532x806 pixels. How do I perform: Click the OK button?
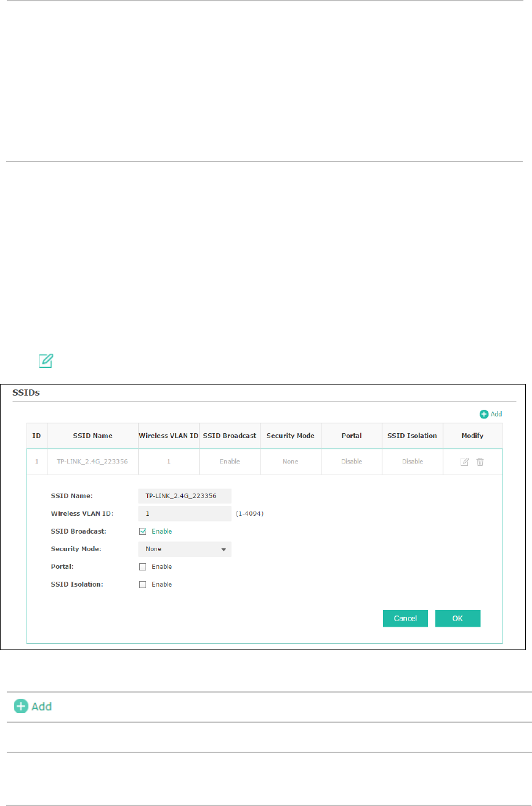457,619
